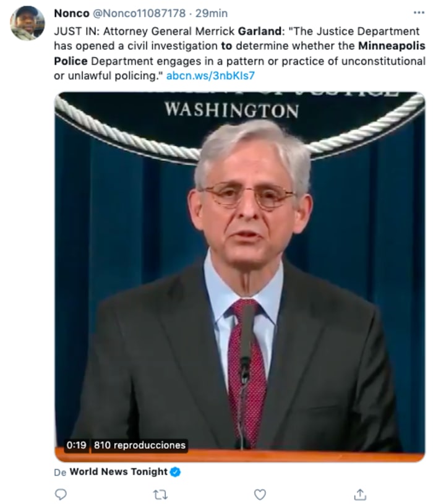Click the reply speech bubble icon
The image size is (433, 504).
(x=61, y=493)
